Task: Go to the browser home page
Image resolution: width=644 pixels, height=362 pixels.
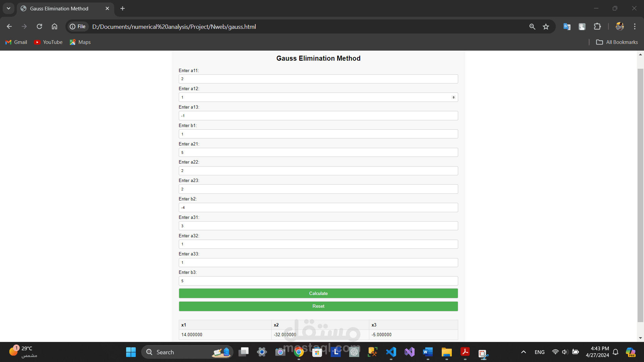Action: 54,26
